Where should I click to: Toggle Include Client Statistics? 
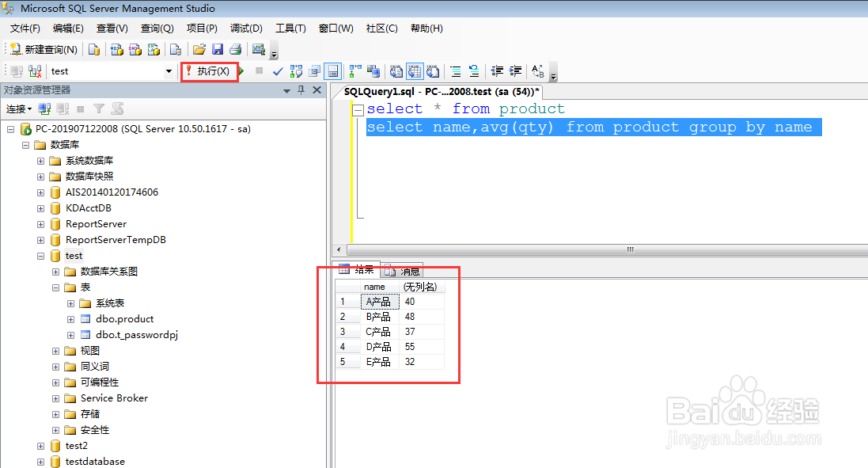click(373, 71)
